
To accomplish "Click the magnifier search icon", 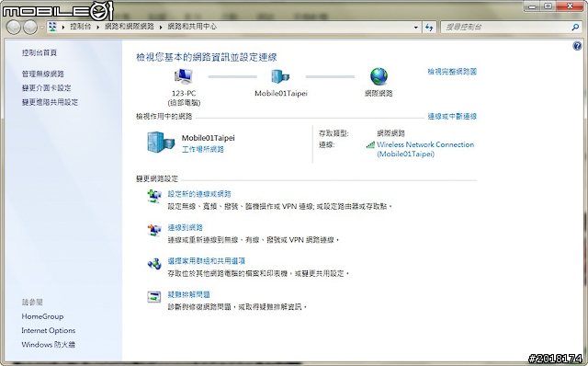I will pos(575,27).
